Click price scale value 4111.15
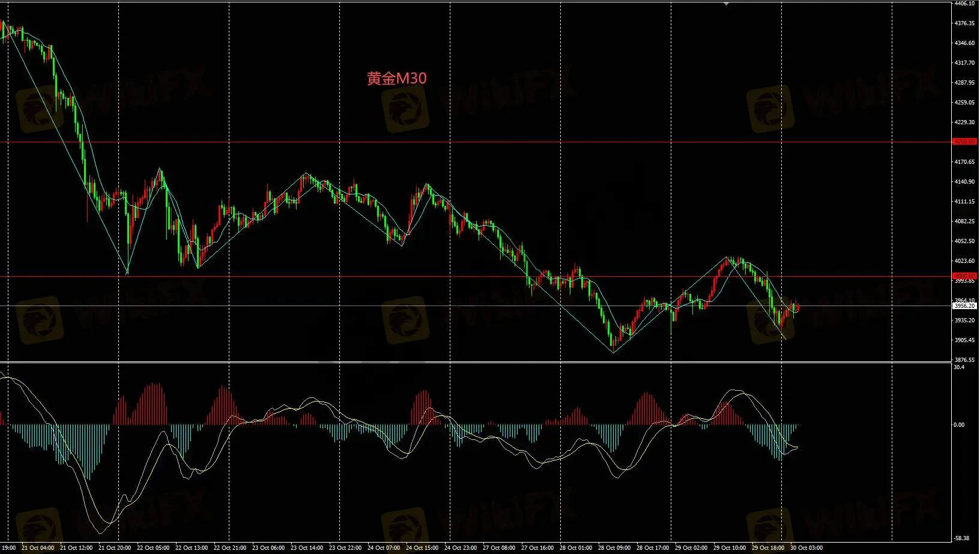 pyautogui.click(x=964, y=202)
